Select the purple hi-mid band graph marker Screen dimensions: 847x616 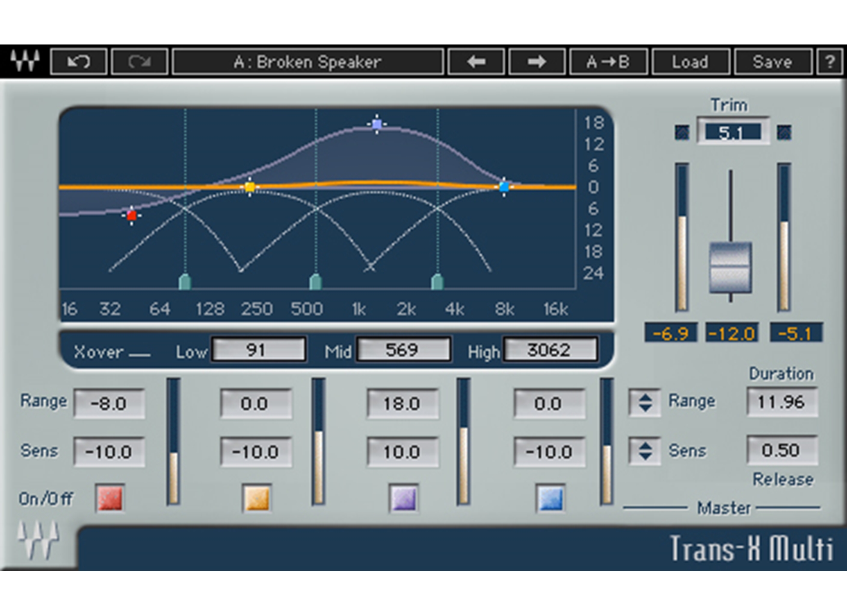point(377,124)
